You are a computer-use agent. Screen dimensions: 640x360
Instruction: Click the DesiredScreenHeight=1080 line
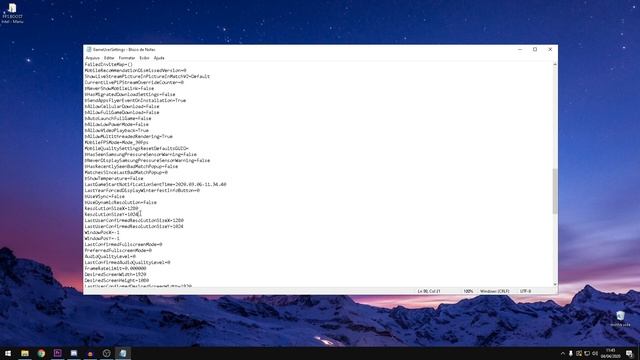(x=116, y=280)
